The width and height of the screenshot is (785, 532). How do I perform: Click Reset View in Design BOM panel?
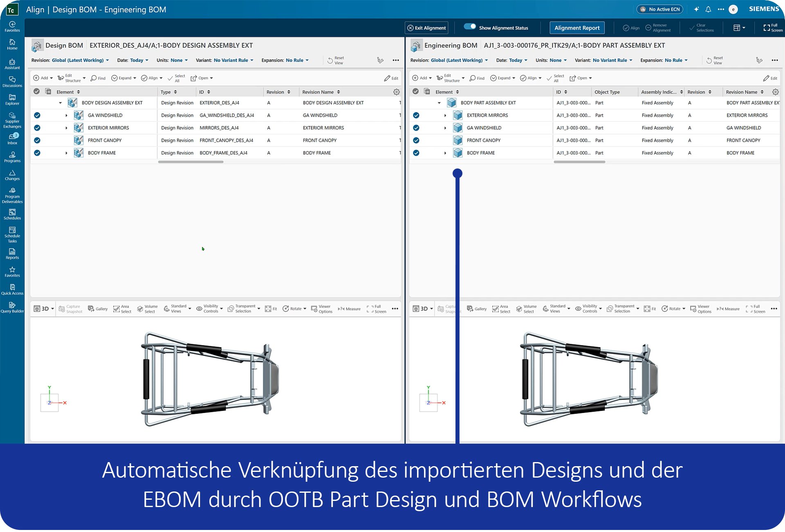tap(335, 61)
